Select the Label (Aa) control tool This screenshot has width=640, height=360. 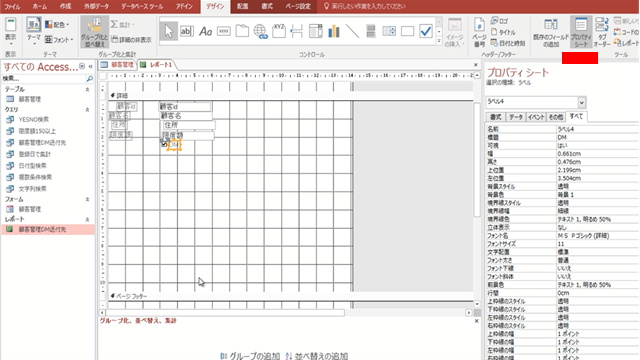[x=205, y=31]
